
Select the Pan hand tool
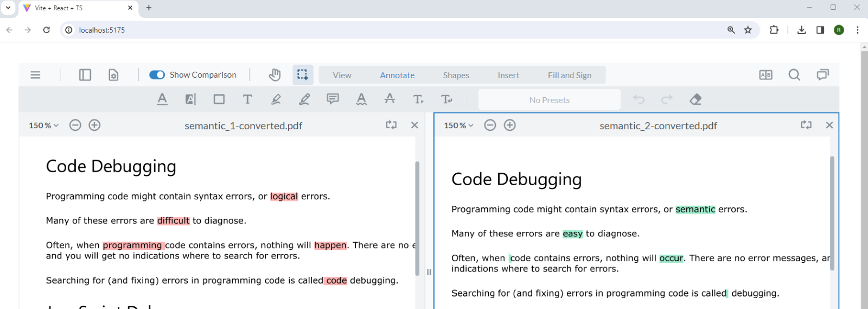[x=275, y=75]
